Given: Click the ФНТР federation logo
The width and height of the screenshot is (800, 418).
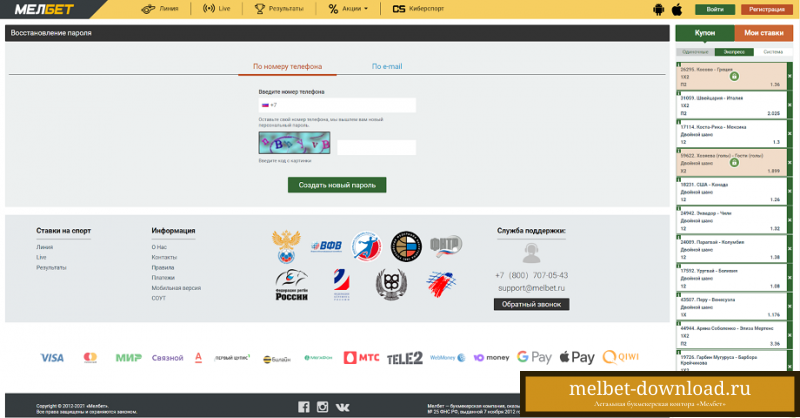Looking at the screenshot, I should 446,246.
